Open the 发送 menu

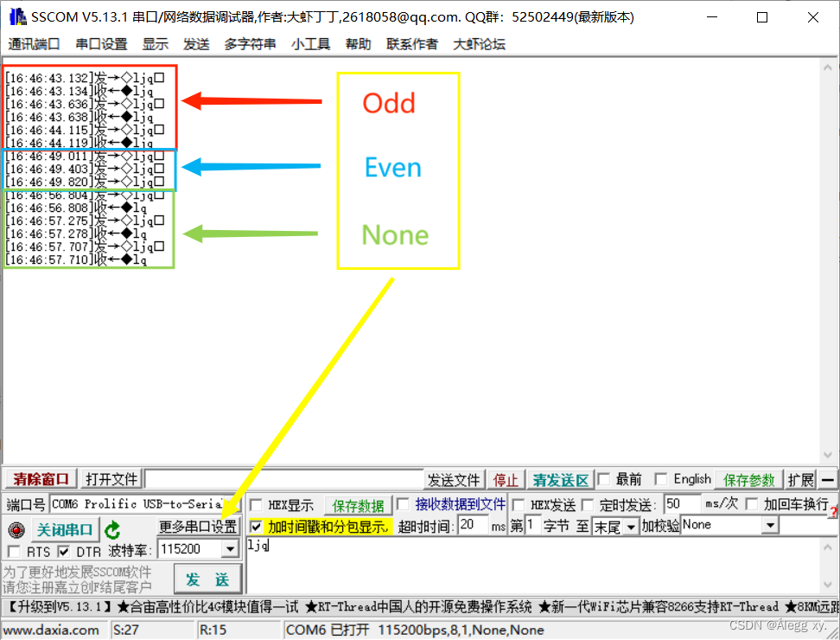point(196,44)
